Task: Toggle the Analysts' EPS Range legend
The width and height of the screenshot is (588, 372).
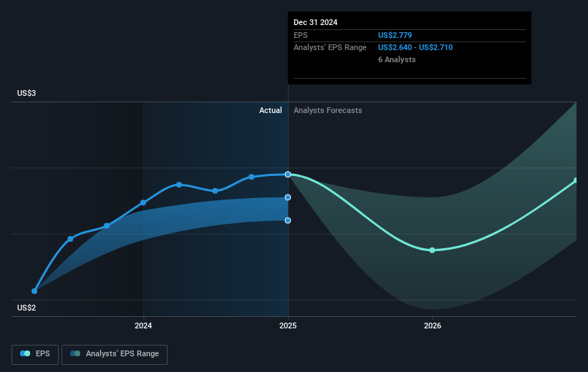Action: (x=115, y=354)
